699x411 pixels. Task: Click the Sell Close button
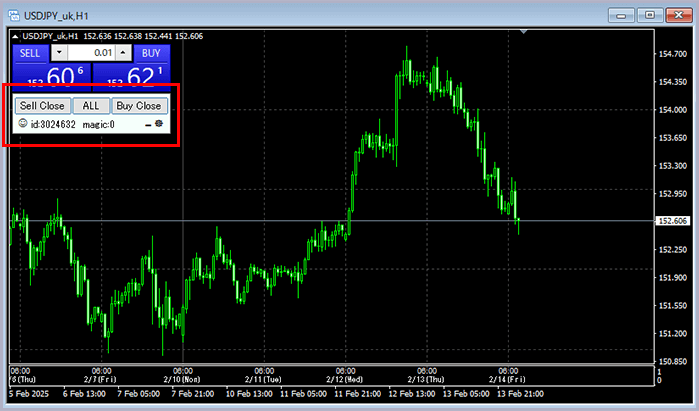[42, 105]
